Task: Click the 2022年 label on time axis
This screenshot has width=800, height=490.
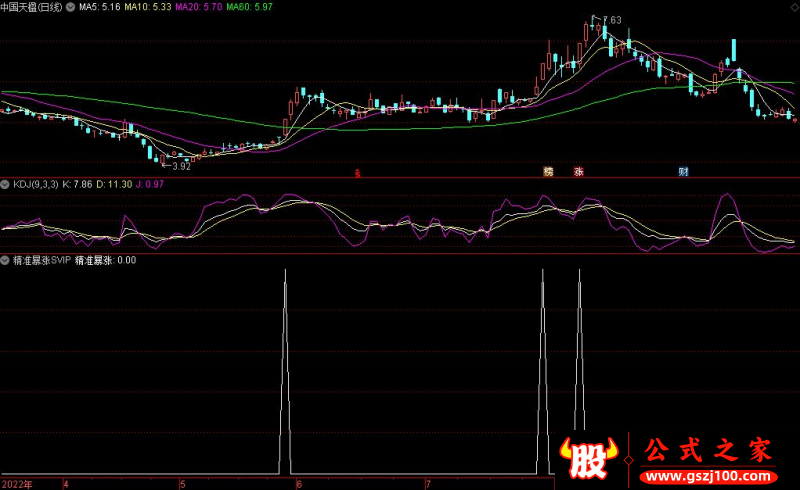Action: 16,484
